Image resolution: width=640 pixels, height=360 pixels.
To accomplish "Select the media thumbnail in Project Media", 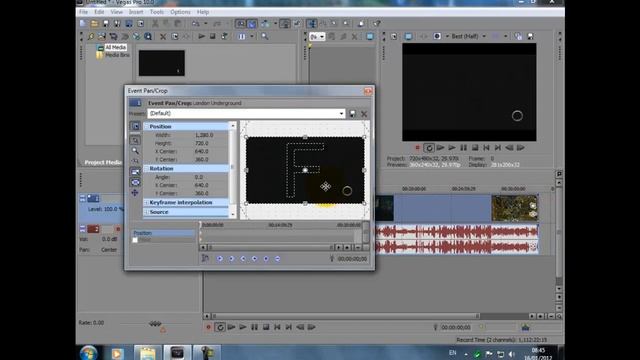I will 162,63.
